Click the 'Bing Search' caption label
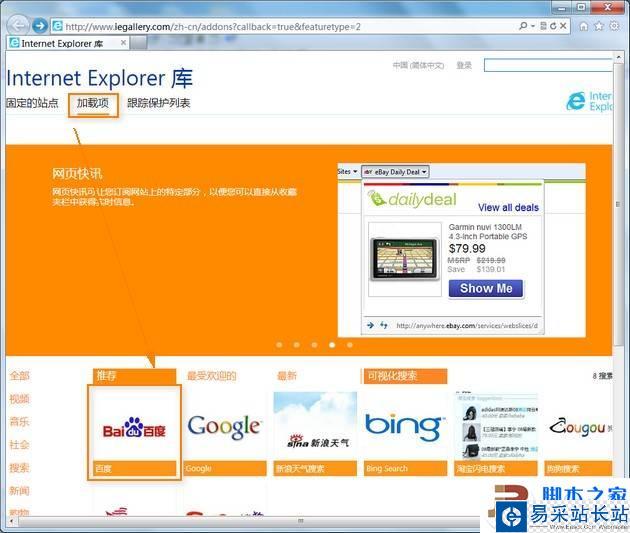Viewport: 630px width, 533px height. click(405, 468)
